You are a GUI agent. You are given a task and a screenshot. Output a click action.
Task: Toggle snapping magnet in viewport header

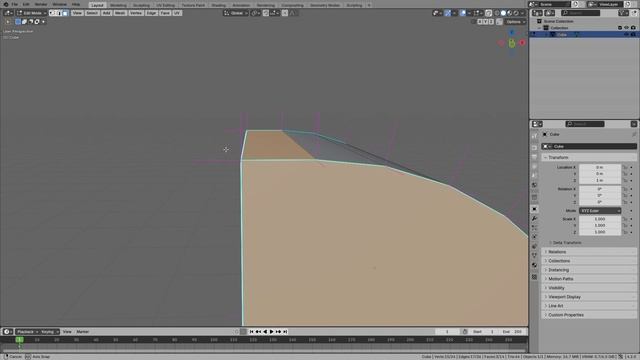(x=266, y=13)
